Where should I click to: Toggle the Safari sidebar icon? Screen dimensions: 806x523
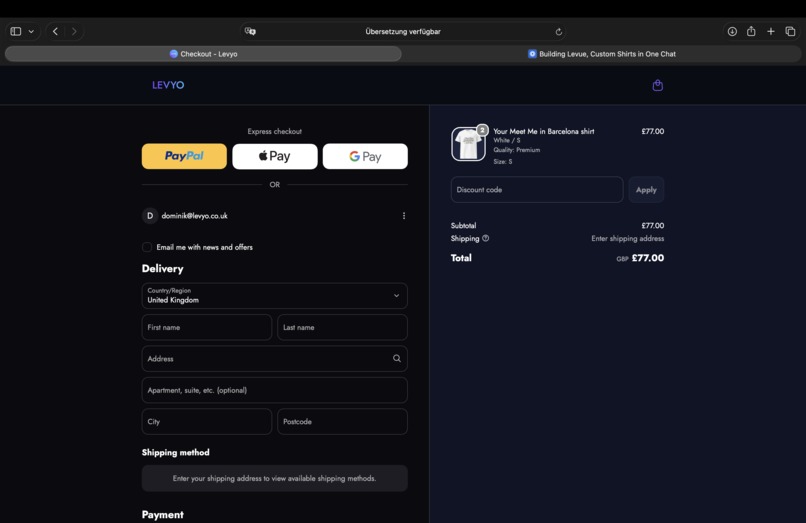[x=16, y=31]
